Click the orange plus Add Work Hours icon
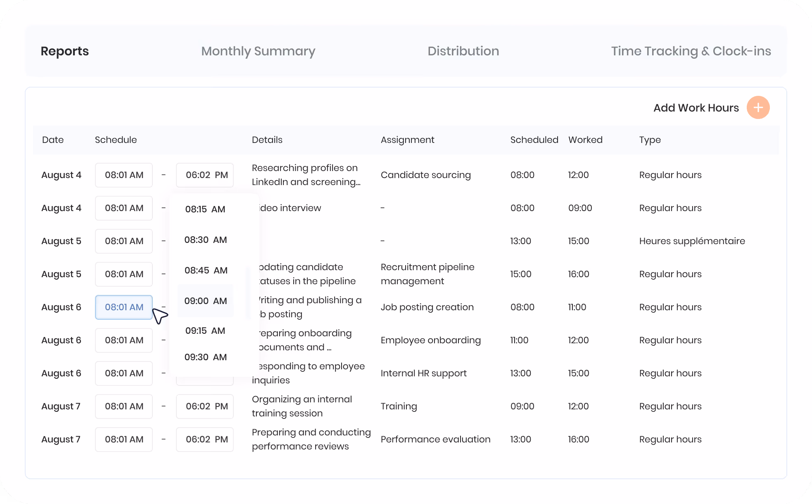Image resolution: width=812 pixels, height=504 pixels. (758, 107)
